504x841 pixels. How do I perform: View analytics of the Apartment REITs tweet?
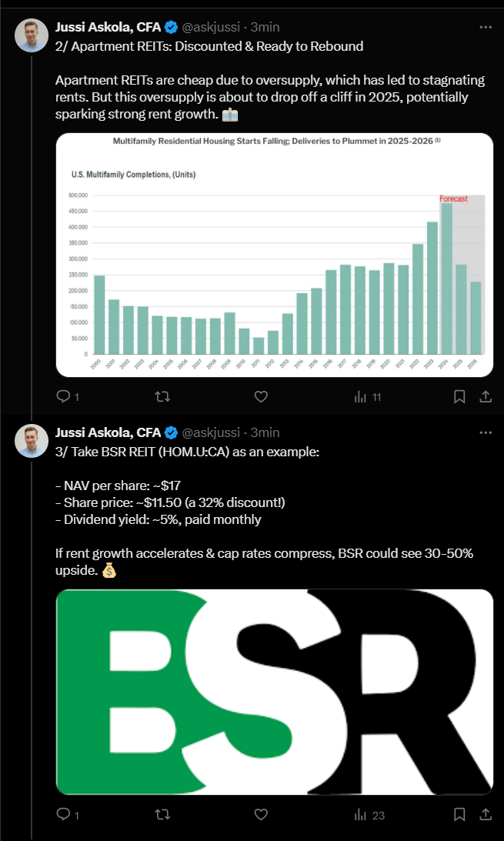(x=359, y=396)
